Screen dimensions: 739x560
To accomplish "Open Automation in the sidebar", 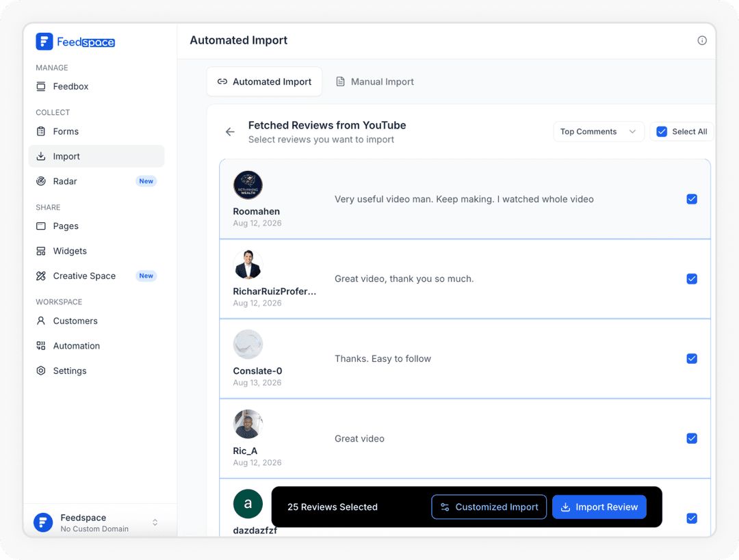I will 96,346.
